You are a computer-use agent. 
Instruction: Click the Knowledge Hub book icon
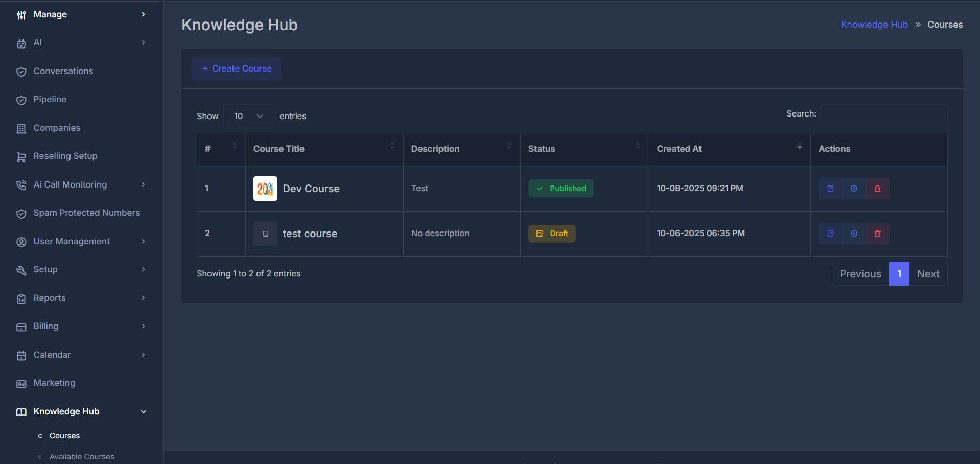coord(21,411)
